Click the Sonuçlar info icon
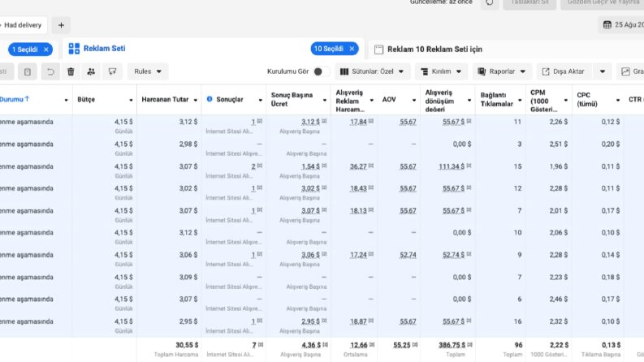The width and height of the screenshot is (644, 362). pyautogui.click(x=210, y=99)
